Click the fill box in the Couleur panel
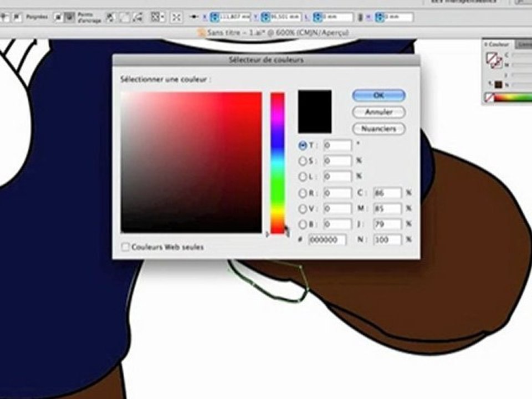 click(491, 57)
